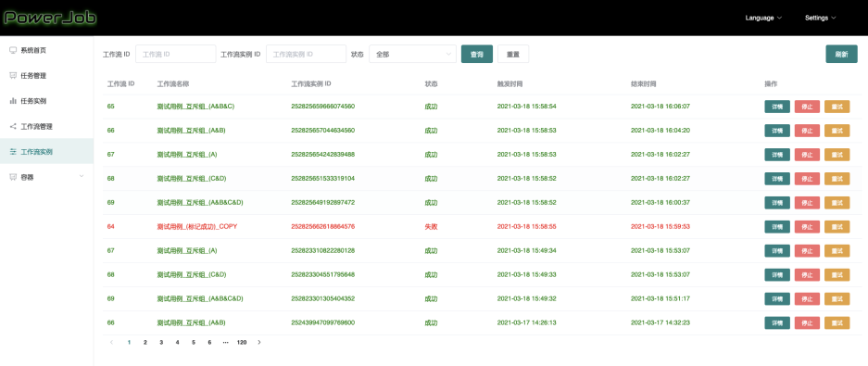
Task: Open 任务实例 in the sidebar
Action: [46, 101]
